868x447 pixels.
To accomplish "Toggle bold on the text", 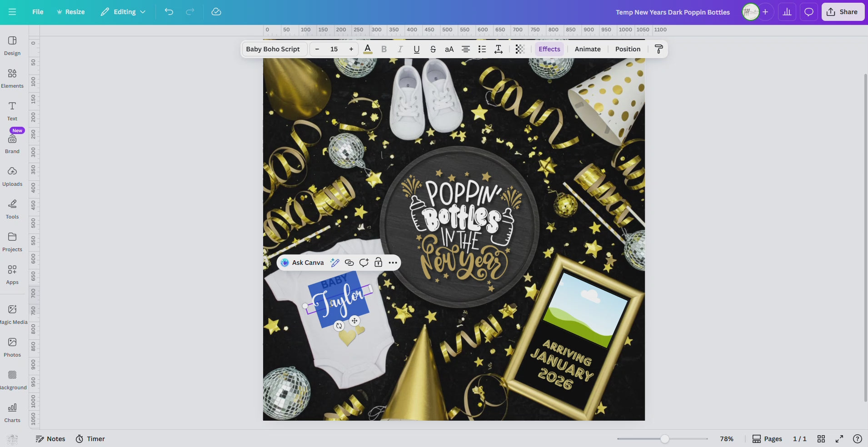I will (x=384, y=49).
